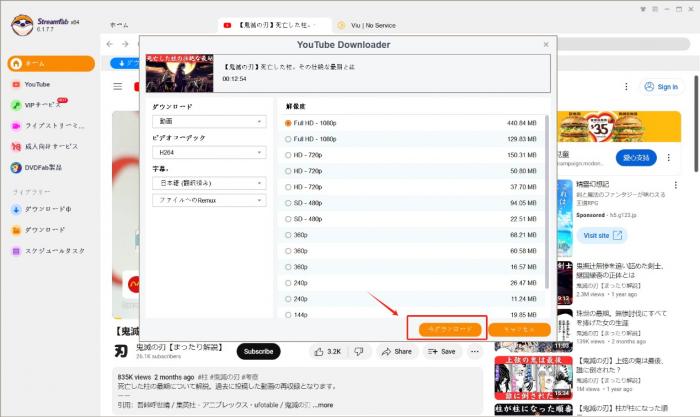Image resolution: width=700 pixels, height=417 pixels.
Task: Click the Share button under the video
Action: point(397,352)
